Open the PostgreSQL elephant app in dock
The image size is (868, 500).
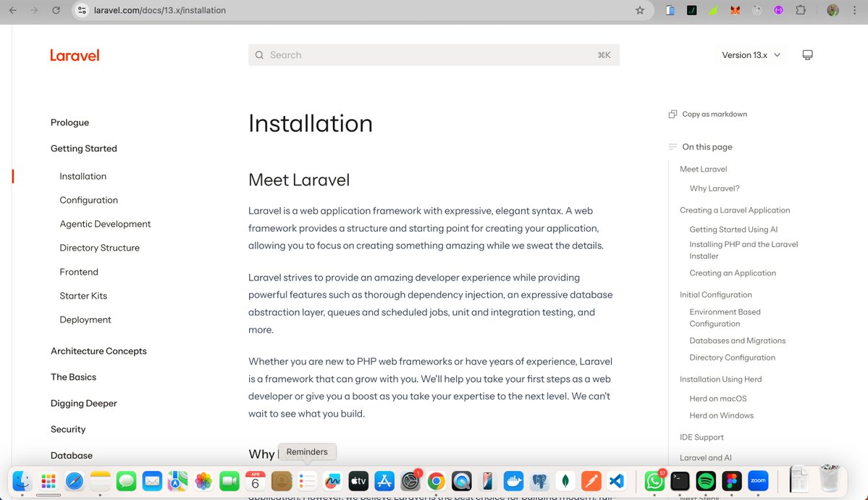[x=539, y=481]
